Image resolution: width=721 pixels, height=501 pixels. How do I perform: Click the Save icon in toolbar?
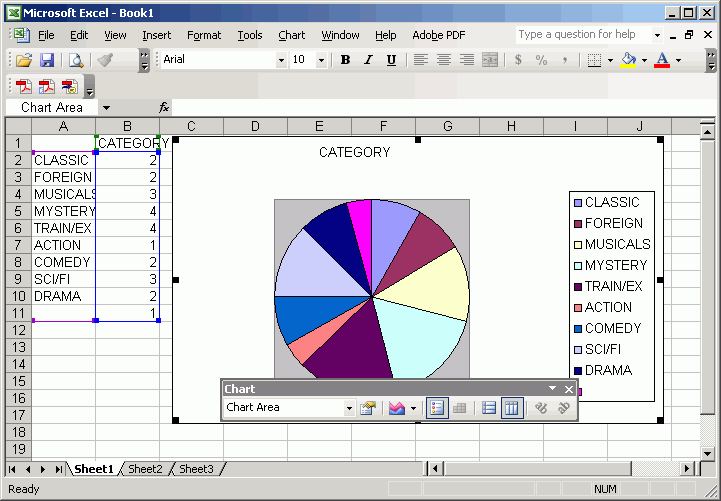(46, 60)
